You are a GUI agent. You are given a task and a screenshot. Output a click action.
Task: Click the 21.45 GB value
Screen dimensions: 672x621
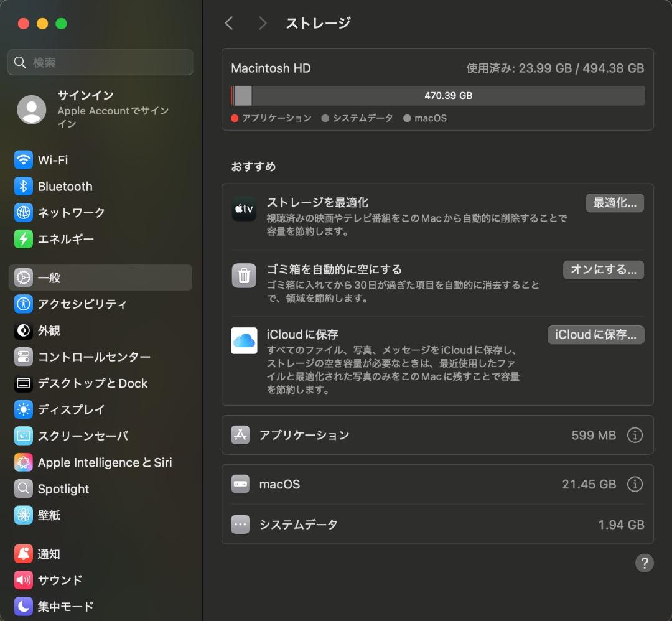click(589, 484)
